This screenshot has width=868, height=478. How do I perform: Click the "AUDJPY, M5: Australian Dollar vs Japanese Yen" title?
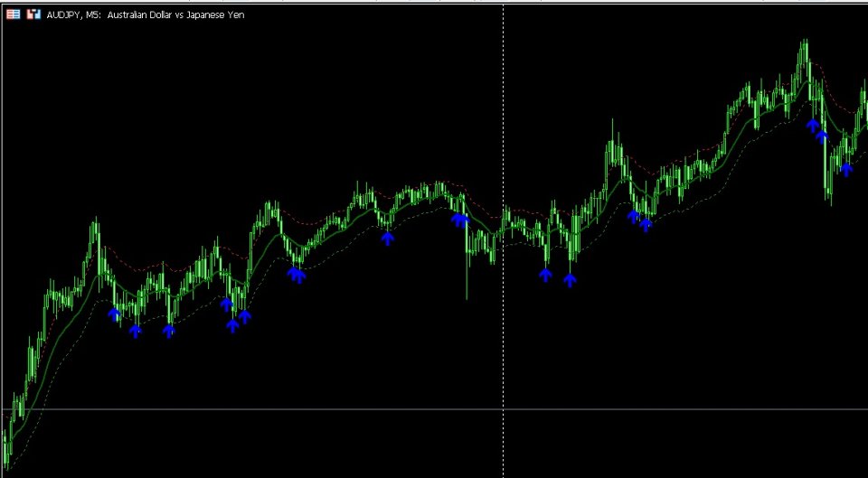click(x=146, y=15)
